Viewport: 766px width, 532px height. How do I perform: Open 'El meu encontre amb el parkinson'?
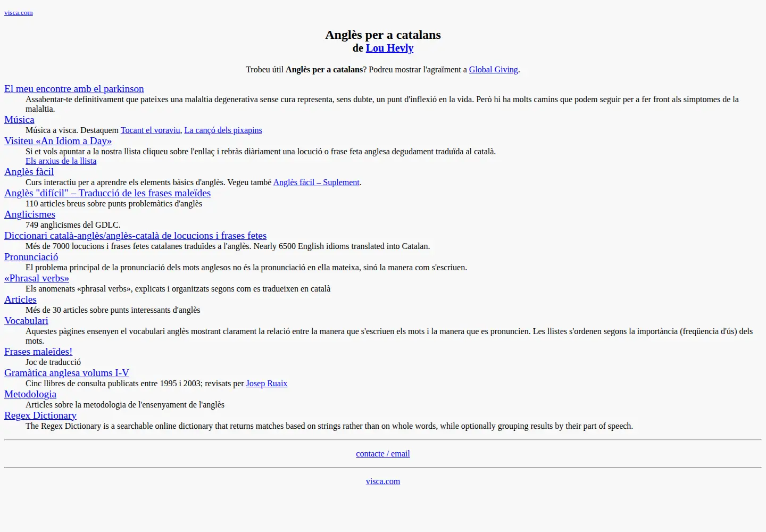pos(74,89)
